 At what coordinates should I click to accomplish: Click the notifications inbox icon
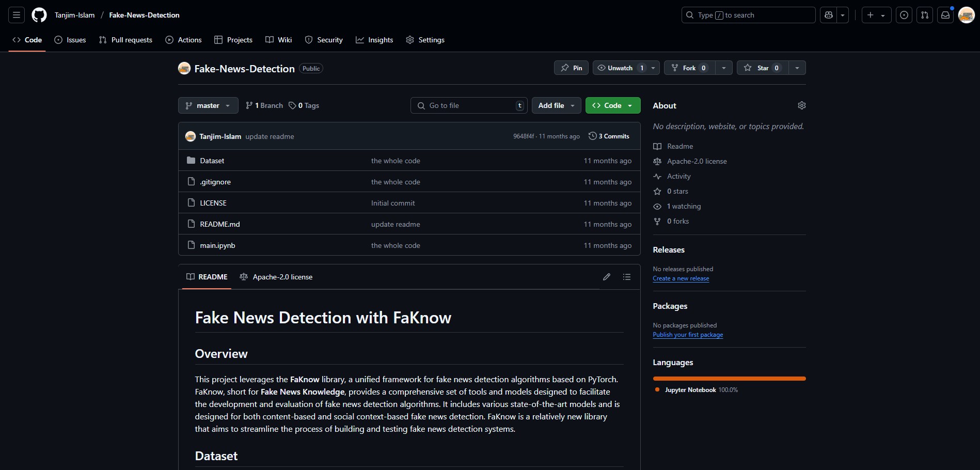click(x=945, y=15)
